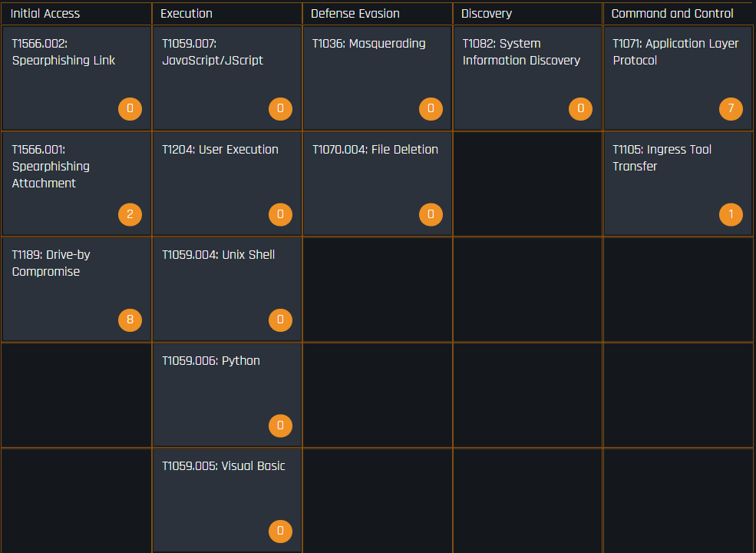Open the T1105 Ingress Tool Transfer card

pyautogui.click(x=678, y=184)
